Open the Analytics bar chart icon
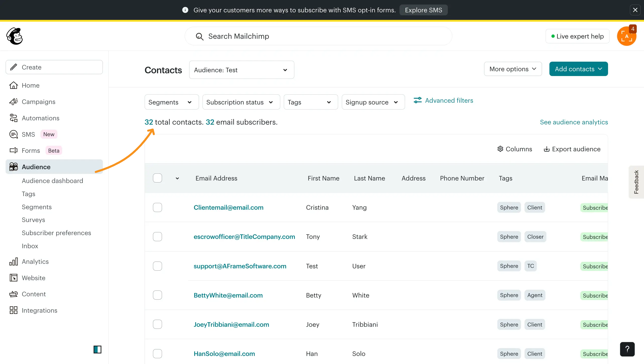Screen dimensions: 644x364 pos(14,262)
